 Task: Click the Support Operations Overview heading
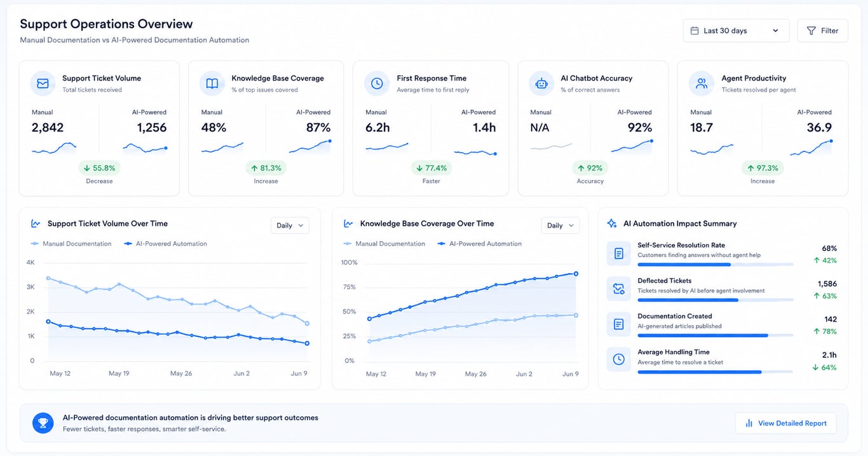(x=106, y=24)
